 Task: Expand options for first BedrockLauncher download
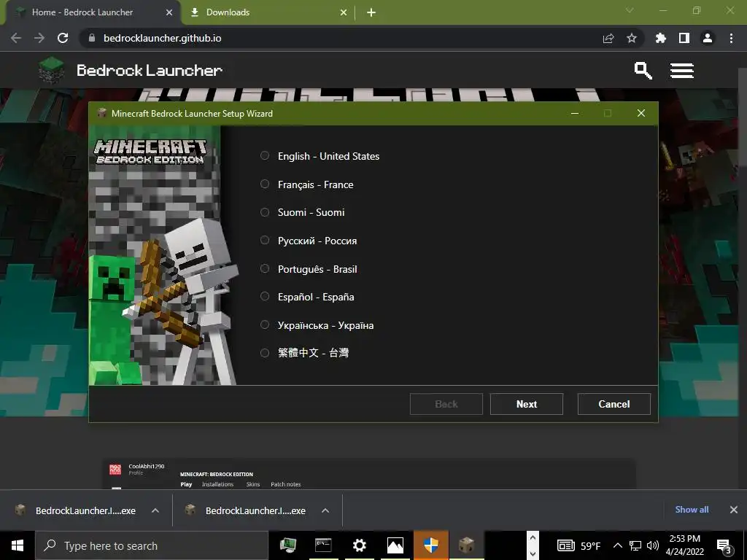[155, 510]
